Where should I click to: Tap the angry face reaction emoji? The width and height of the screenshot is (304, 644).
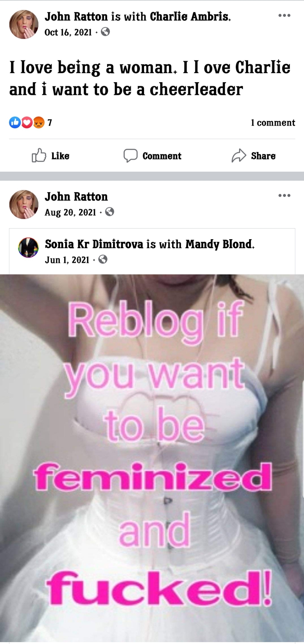(x=39, y=123)
